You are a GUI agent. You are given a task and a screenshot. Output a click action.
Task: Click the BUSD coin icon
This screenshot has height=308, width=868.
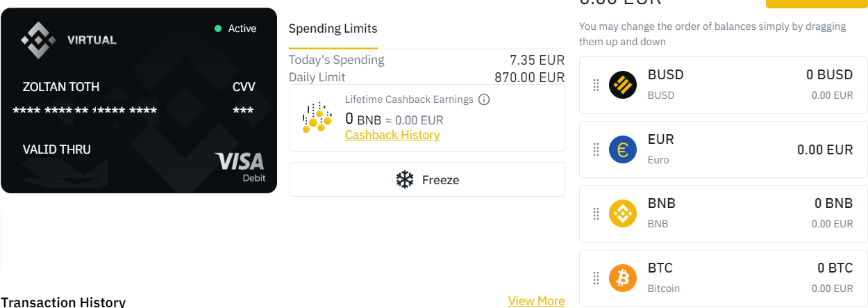[x=623, y=85]
